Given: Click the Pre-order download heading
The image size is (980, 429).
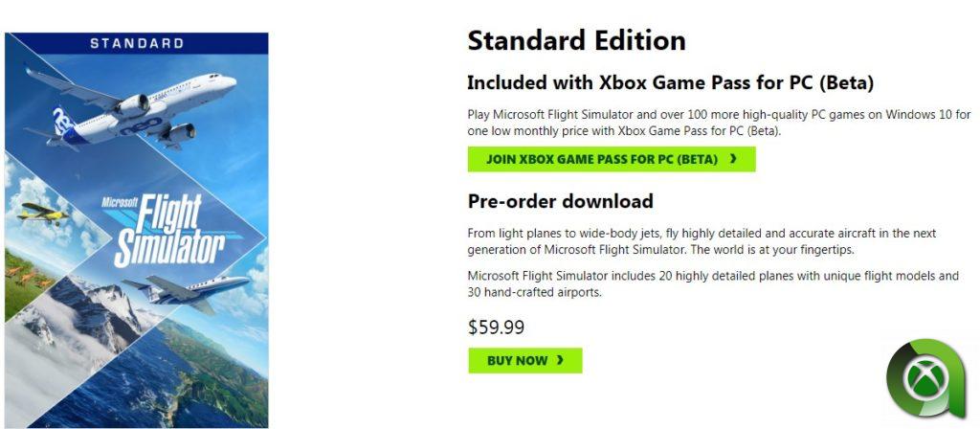Looking at the screenshot, I should pyautogui.click(x=560, y=201).
